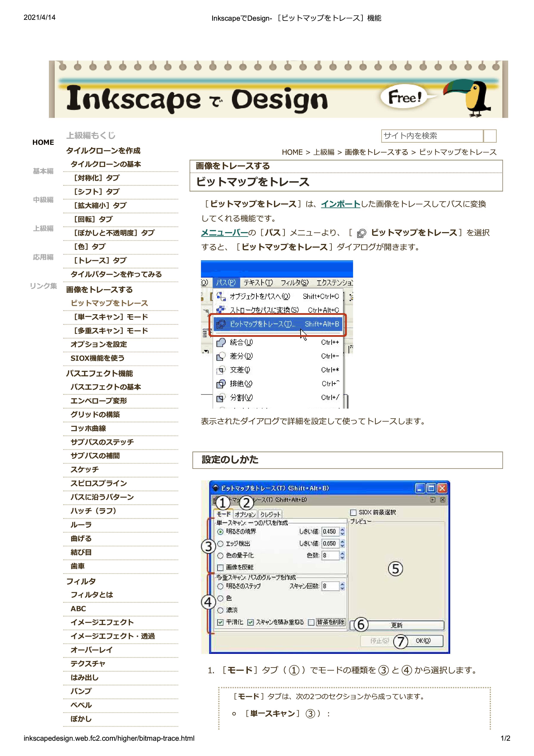Open タイルクローンの基本 sidebar link
The height and width of the screenshot is (756, 534).
(106, 164)
